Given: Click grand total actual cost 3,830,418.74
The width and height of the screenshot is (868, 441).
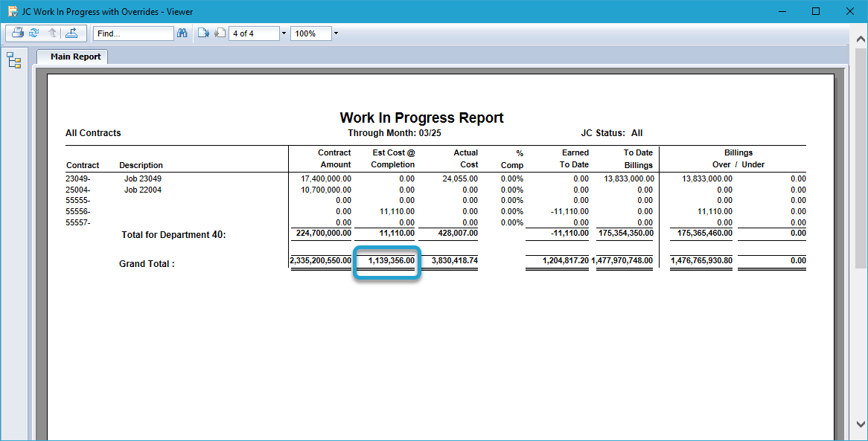Looking at the screenshot, I should (x=455, y=260).
